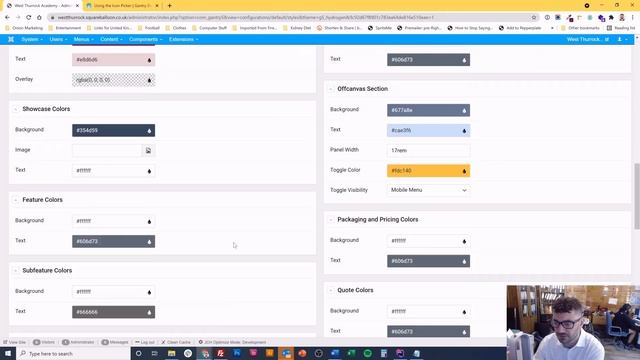Viewport: 640px width, 360px height.
Task: Click the browser address bar
Action: pos(290,18)
